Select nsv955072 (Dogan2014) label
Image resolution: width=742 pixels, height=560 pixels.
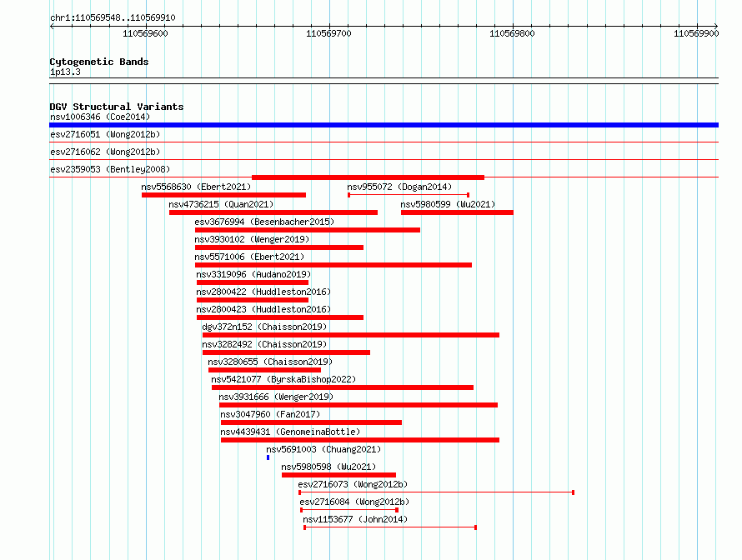(399, 187)
